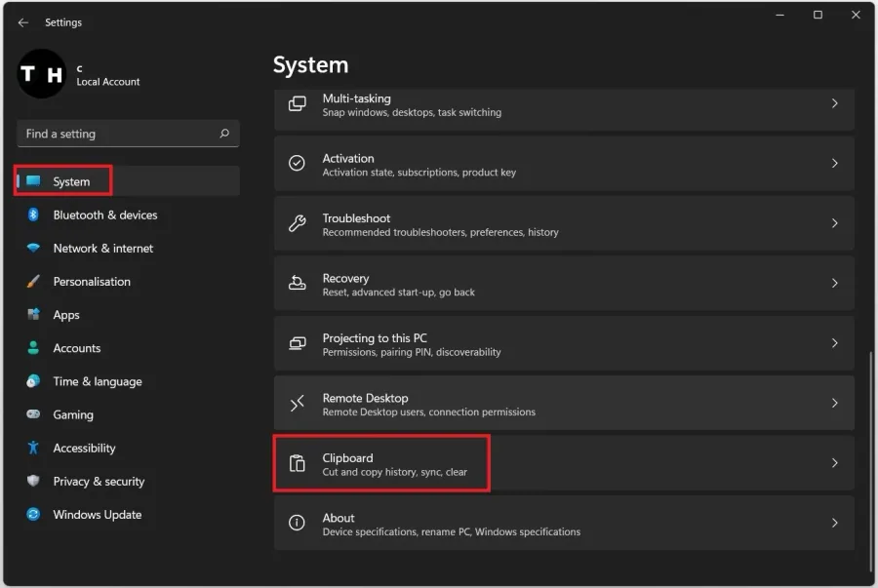The height and width of the screenshot is (588, 878).
Task: Click the TH profile avatar
Action: coord(41,73)
